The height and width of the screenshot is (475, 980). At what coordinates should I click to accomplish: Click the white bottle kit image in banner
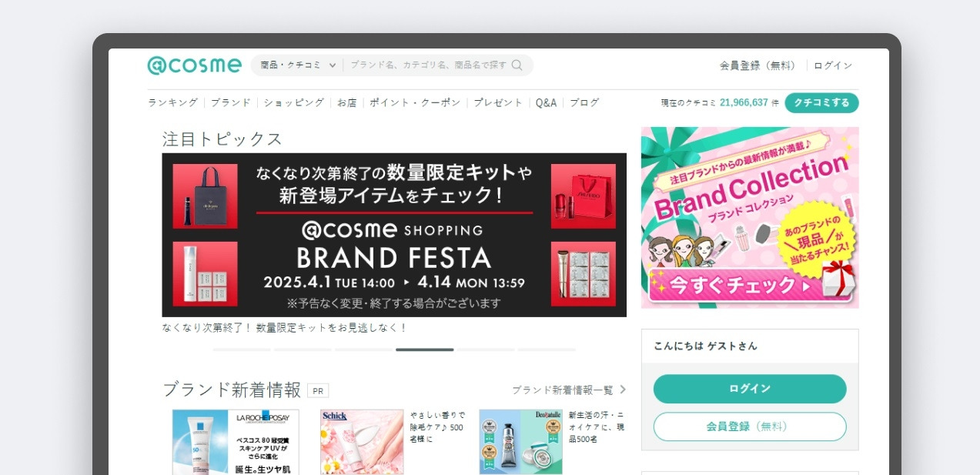pos(205,274)
